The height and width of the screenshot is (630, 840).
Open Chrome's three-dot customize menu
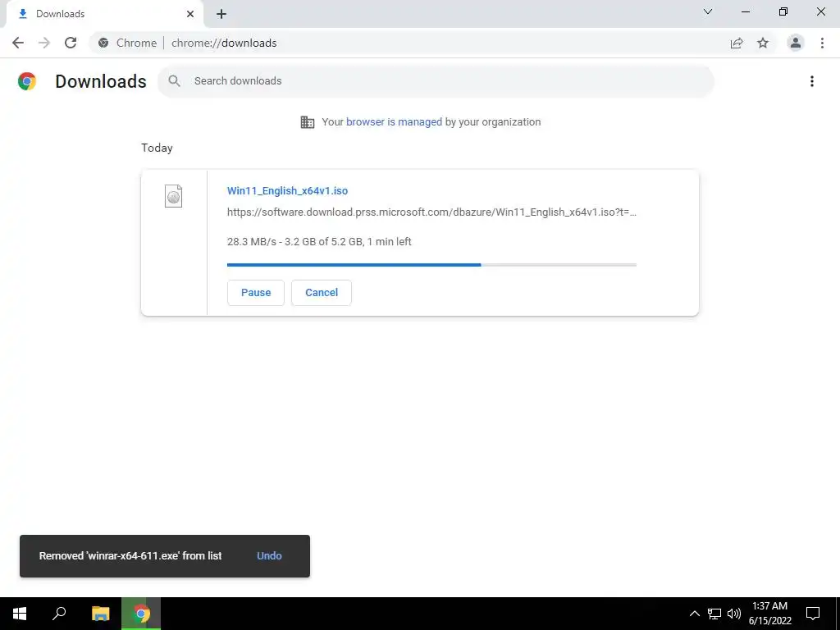point(822,43)
